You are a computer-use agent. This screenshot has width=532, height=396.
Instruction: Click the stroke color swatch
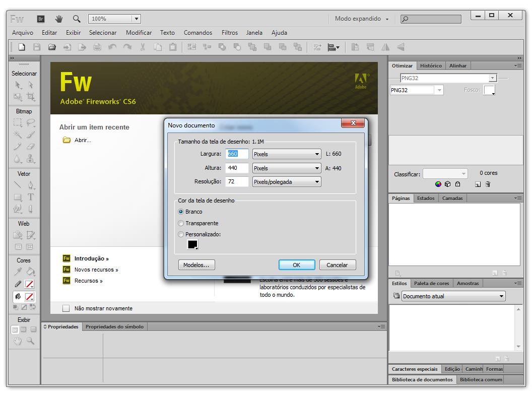coord(30,284)
